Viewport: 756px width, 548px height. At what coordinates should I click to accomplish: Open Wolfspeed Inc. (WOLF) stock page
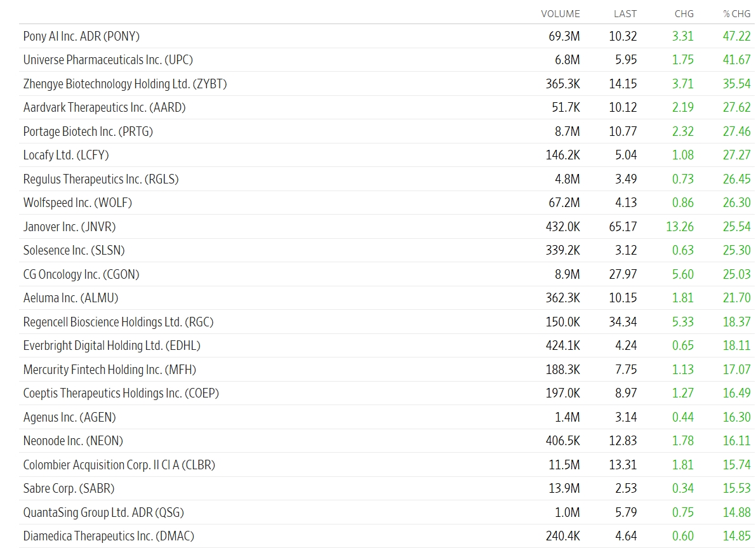(x=77, y=203)
